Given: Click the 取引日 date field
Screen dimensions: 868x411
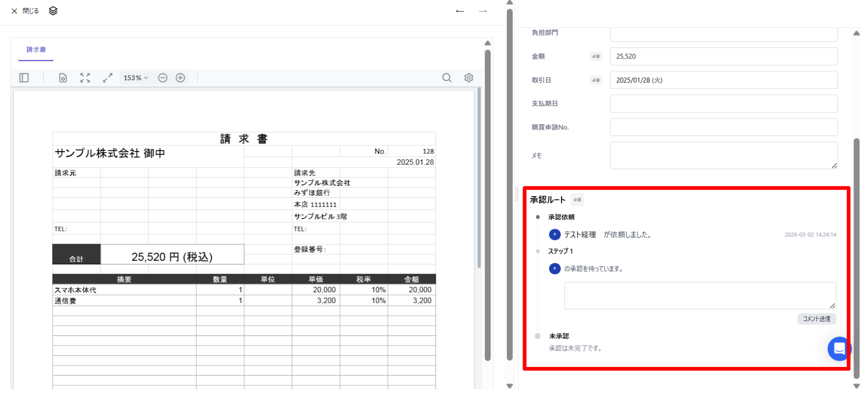Looking at the screenshot, I should click(724, 80).
